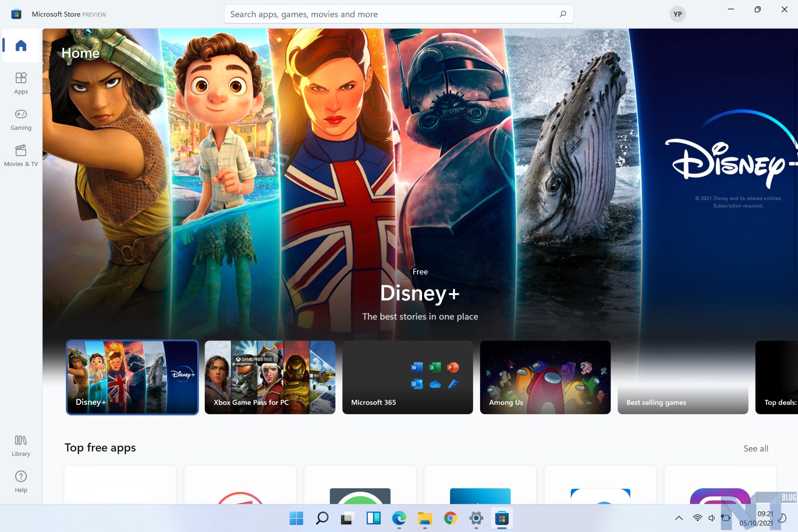Click the Disney+ hero banner title
The width and height of the screenshot is (798, 532).
[420, 293]
